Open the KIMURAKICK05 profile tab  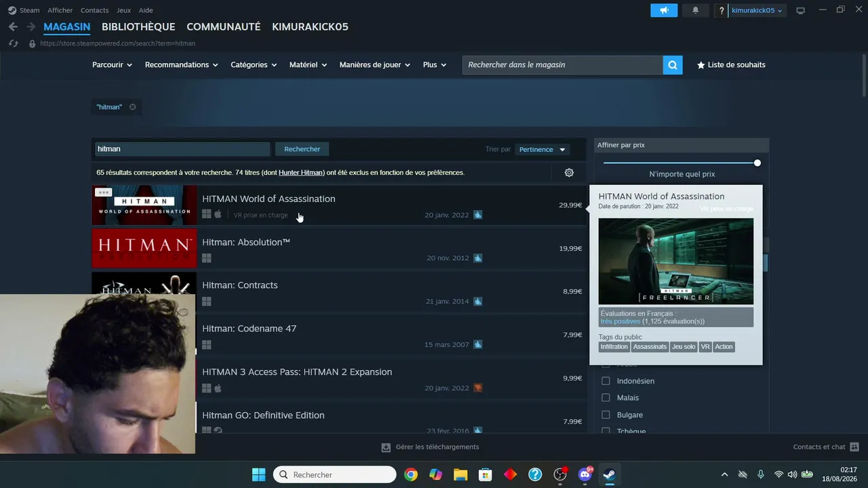[311, 27]
